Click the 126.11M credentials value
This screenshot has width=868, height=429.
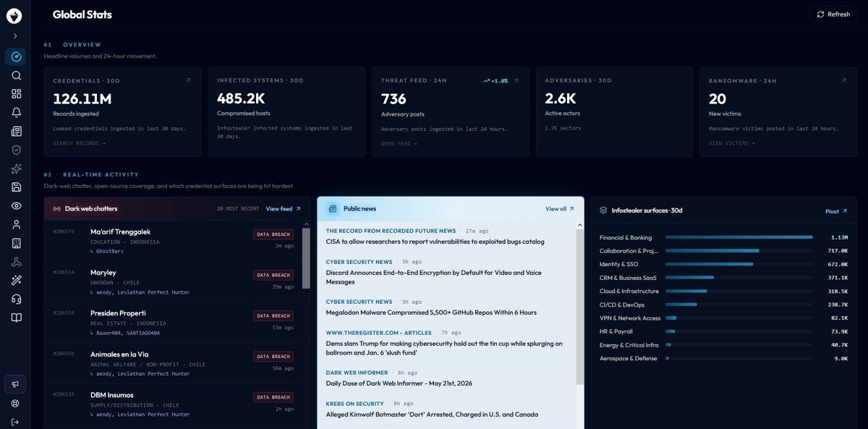pyautogui.click(x=82, y=99)
